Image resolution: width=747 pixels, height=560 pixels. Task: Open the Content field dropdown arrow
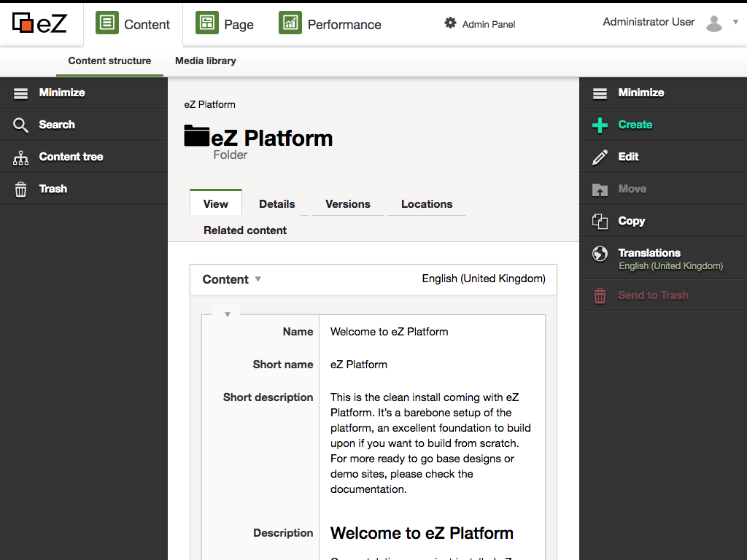click(x=257, y=279)
